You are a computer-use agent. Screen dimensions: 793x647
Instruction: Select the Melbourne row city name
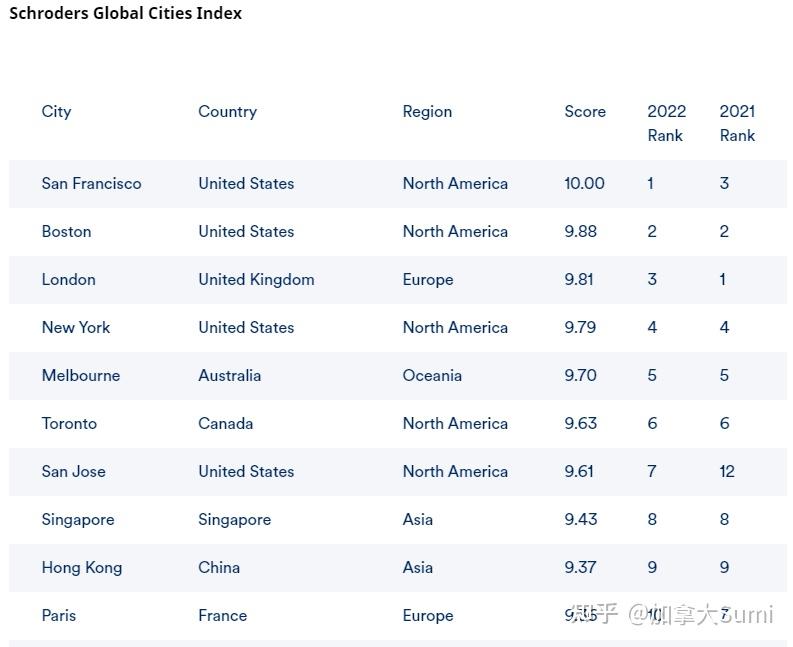[80, 375]
